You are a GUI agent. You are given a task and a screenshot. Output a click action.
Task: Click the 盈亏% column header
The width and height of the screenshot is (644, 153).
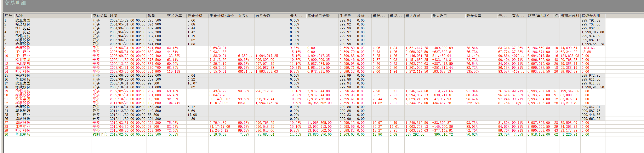click(x=246, y=16)
